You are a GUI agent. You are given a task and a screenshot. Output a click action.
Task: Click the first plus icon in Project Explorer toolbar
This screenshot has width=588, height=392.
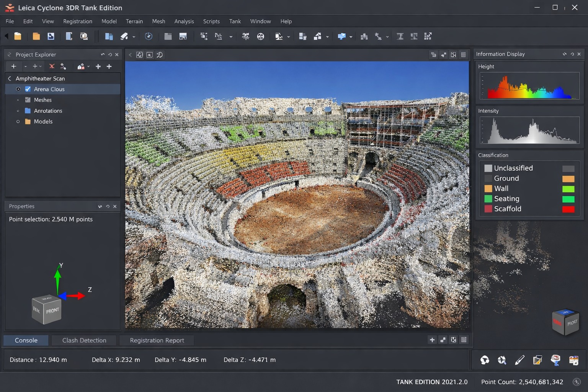(x=13, y=66)
